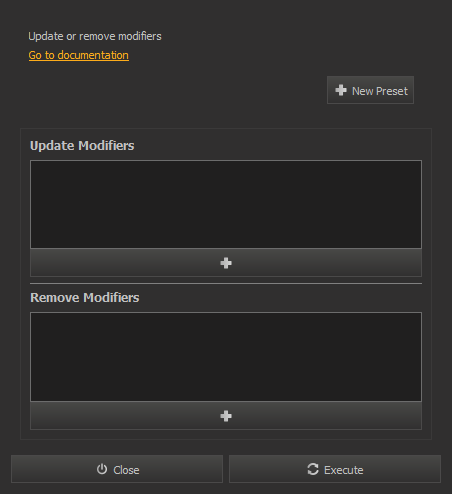This screenshot has width=452, height=494.
Task: Click the Close text label
Action: (x=126, y=470)
